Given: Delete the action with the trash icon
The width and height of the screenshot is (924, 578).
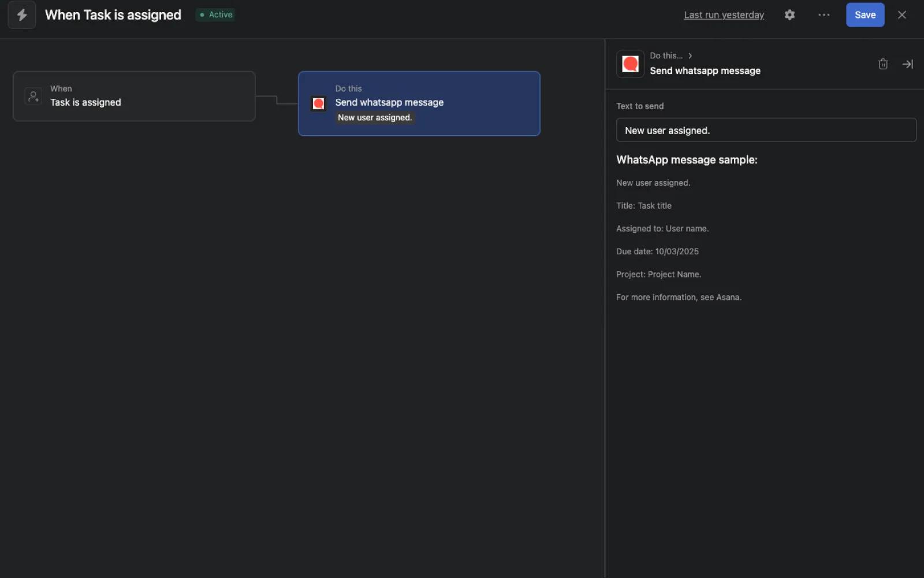Looking at the screenshot, I should click(882, 64).
